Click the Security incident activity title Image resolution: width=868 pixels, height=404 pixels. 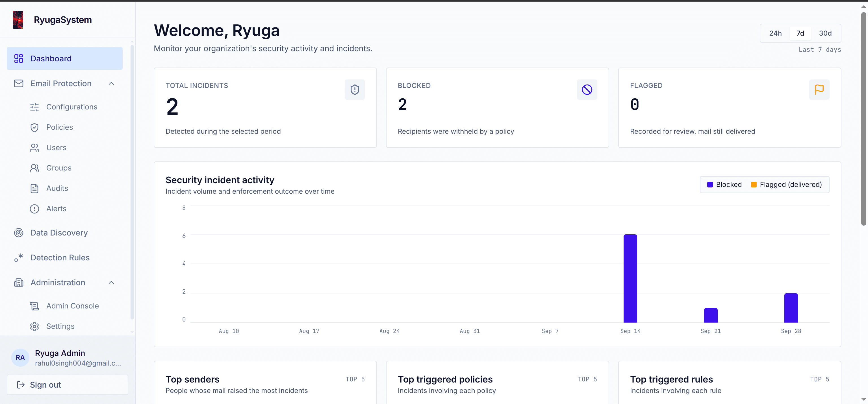coord(220,180)
